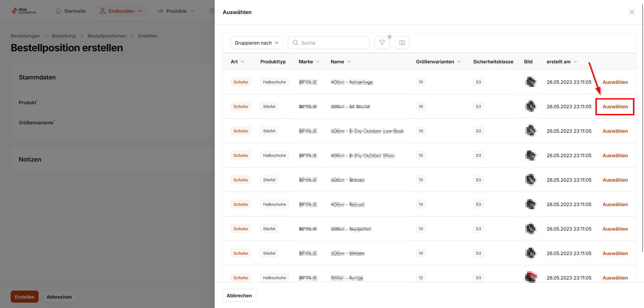Screen dimensions: 644x308
Task: Click Auswählen in the second row
Action: click(615, 107)
